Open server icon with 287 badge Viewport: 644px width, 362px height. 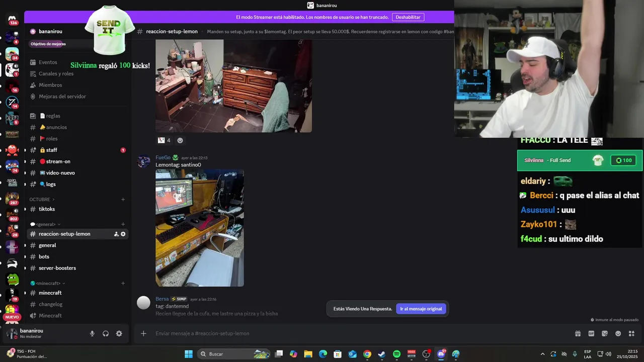click(x=12, y=198)
